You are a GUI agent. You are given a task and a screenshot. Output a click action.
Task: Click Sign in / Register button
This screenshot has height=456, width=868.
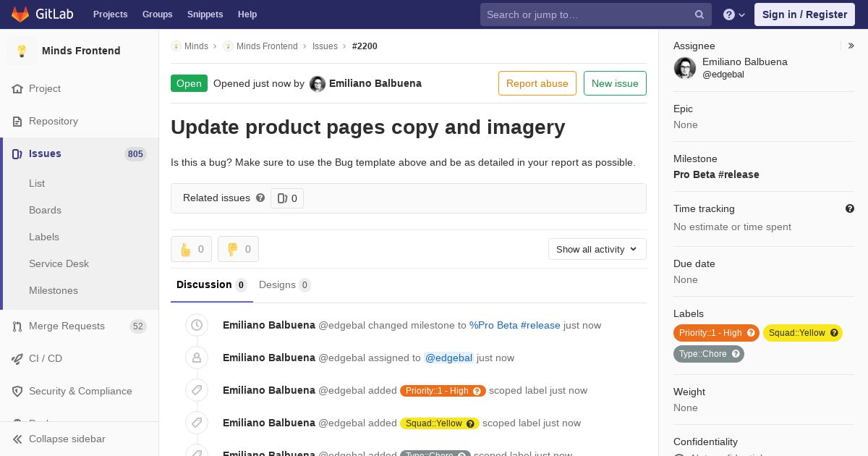tap(804, 14)
